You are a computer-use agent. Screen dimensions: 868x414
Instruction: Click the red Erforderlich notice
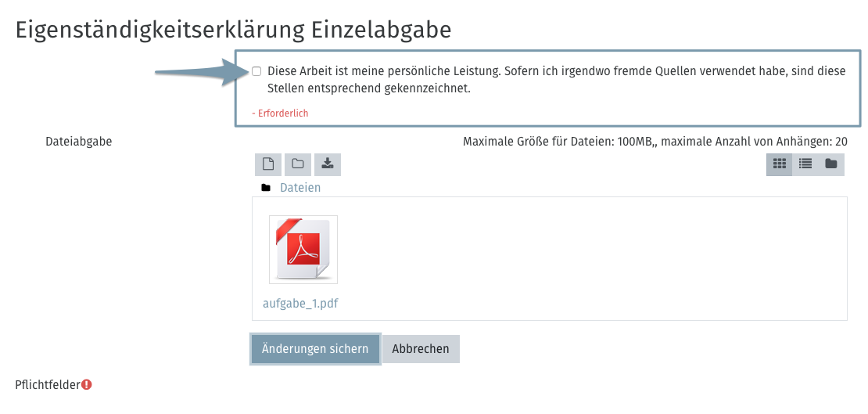tap(280, 113)
